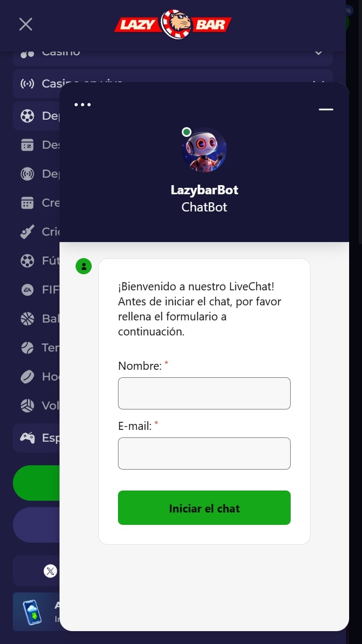
Task: Click the LazybarBot robot avatar
Action: click(x=204, y=149)
